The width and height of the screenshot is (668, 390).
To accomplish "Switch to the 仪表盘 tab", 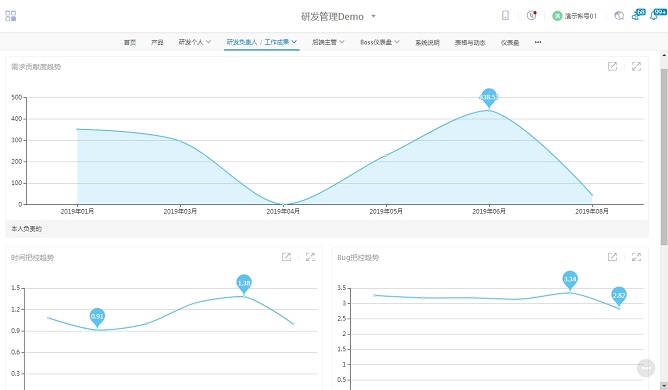I will tap(510, 42).
